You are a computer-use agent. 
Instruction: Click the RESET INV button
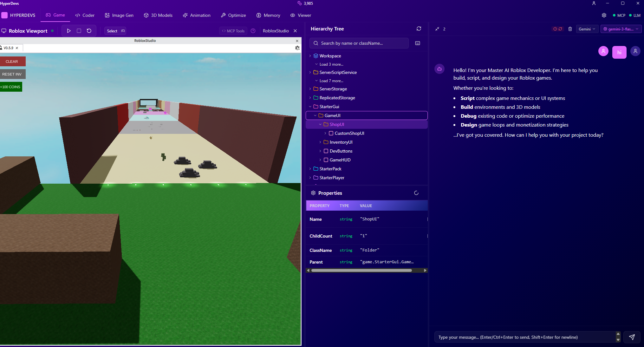pyautogui.click(x=12, y=74)
